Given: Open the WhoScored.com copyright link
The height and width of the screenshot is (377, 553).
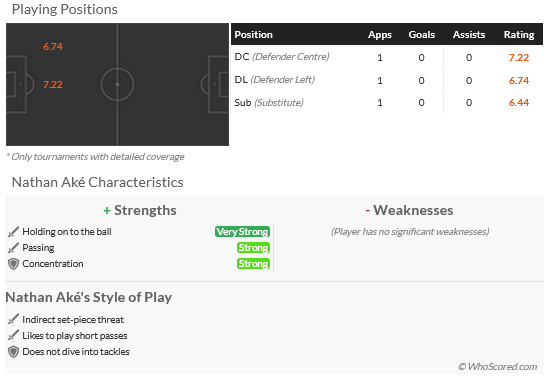Looking at the screenshot, I should click(498, 367).
